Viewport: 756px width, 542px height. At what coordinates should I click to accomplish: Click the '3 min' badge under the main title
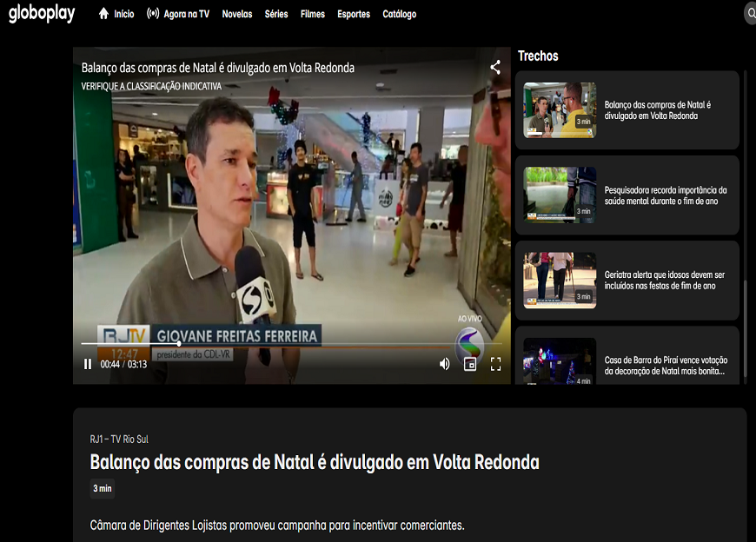(103, 488)
